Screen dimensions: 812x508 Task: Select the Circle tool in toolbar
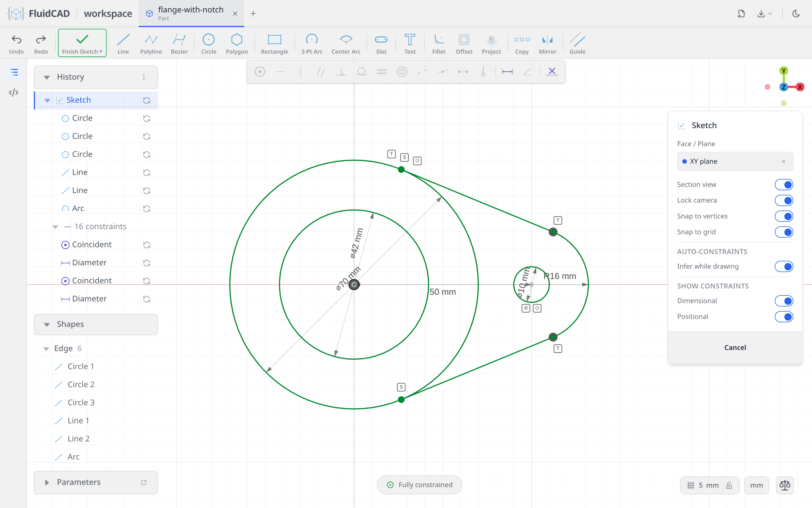(208, 44)
